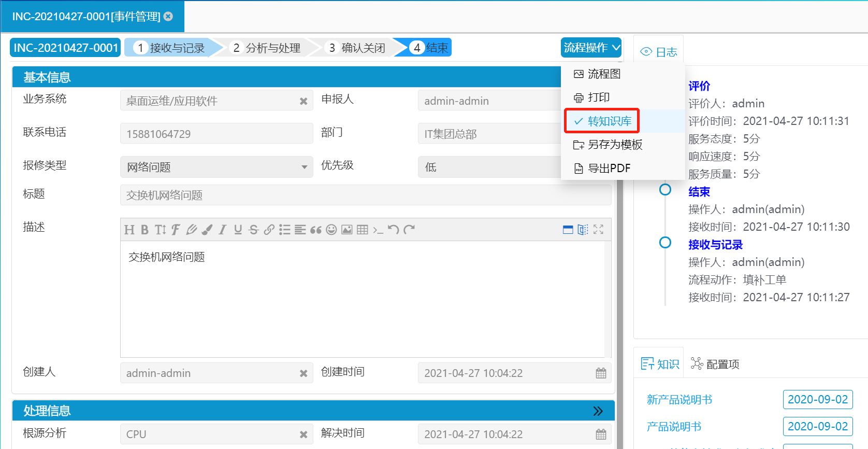
Task: Open the 报修类型 dropdown
Action: click(304, 167)
